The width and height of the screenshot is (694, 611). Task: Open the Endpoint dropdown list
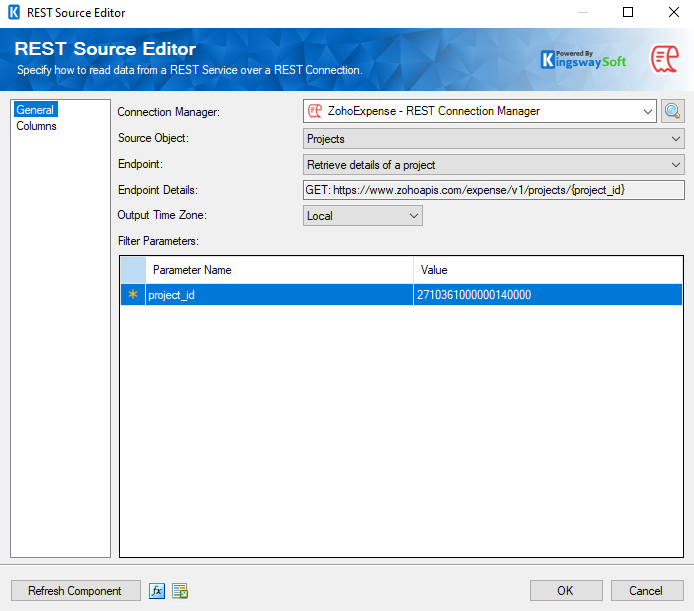[494, 165]
